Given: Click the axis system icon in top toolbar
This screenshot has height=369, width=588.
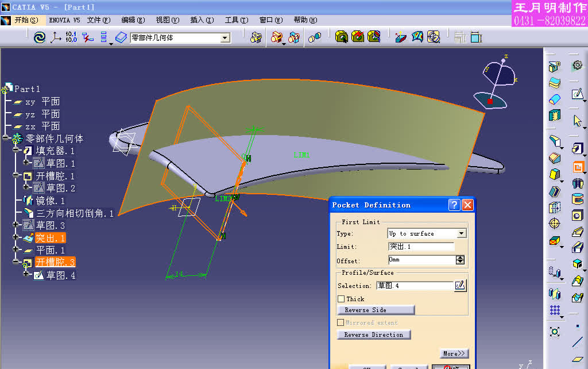Looking at the screenshot, I should pyautogui.click(x=56, y=37).
